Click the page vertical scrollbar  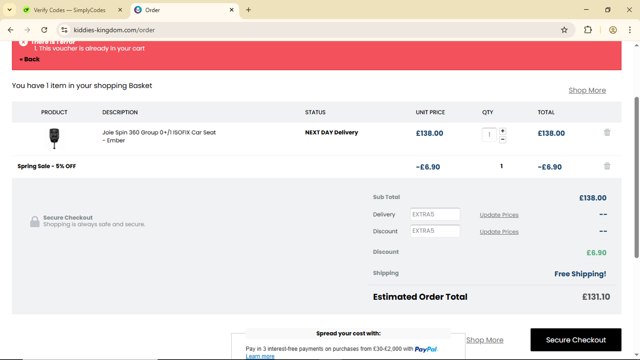636,177
